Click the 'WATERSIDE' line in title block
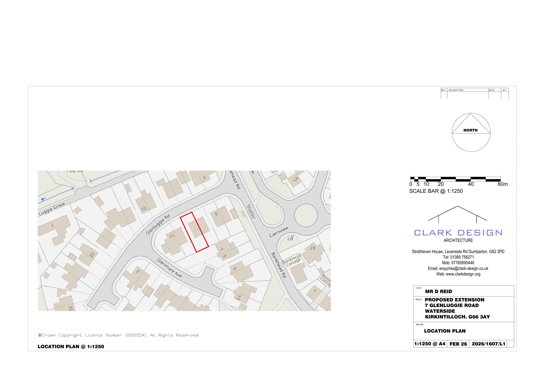The image size is (555, 392). click(x=440, y=311)
